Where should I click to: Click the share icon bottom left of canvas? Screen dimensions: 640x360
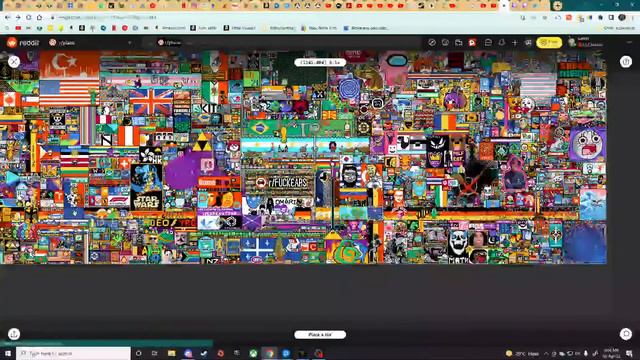(14, 334)
